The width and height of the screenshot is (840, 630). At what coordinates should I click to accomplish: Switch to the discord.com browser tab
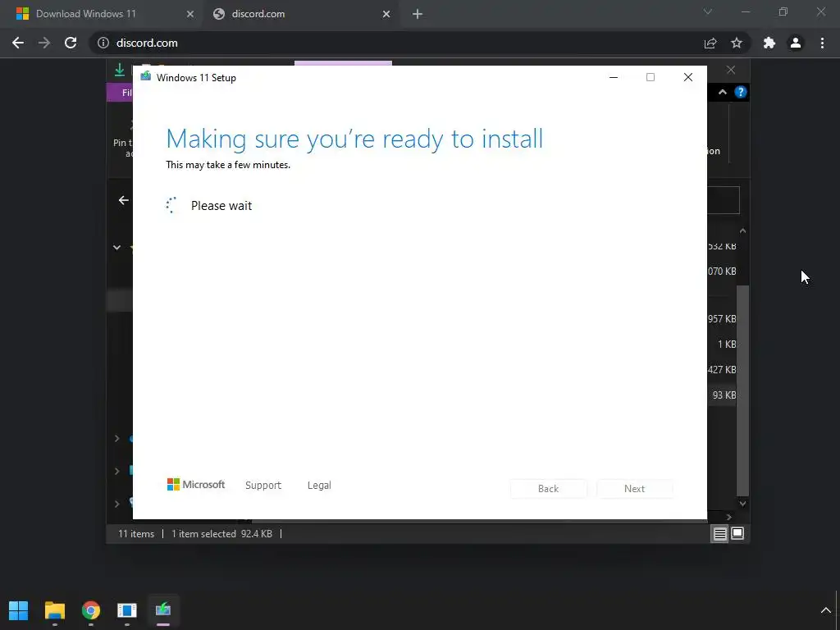click(300, 14)
